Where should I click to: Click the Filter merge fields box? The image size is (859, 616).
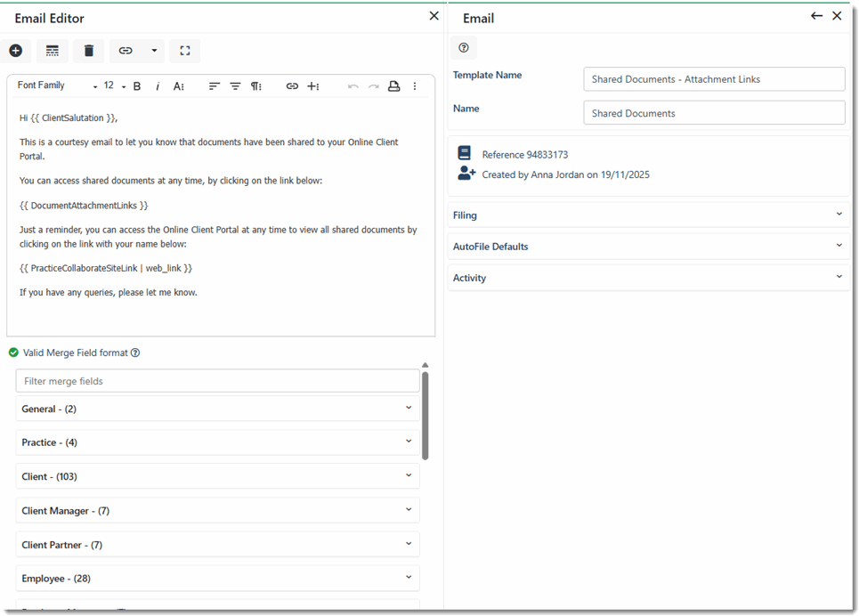click(x=217, y=381)
